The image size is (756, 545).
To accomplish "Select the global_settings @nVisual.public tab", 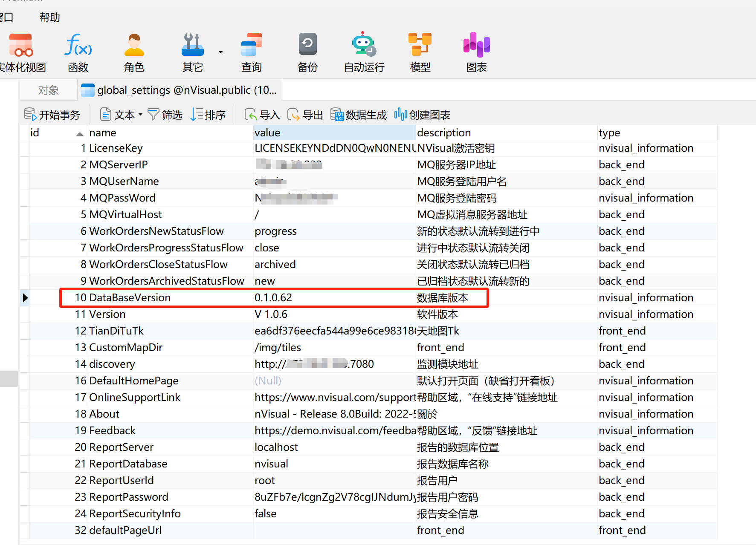I will tap(180, 90).
